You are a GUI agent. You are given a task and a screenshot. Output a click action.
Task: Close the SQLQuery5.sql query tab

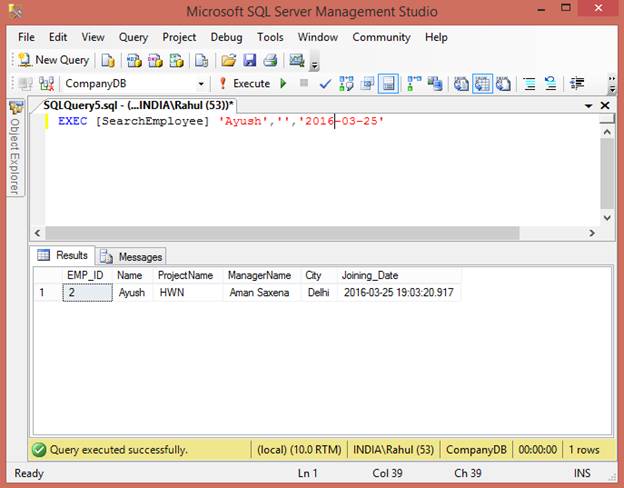605,105
